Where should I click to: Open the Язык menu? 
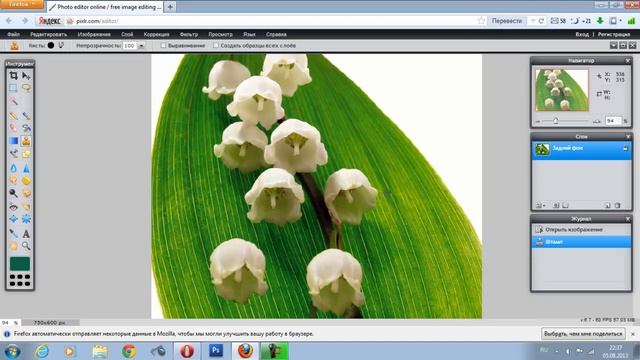pyautogui.click(x=249, y=34)
